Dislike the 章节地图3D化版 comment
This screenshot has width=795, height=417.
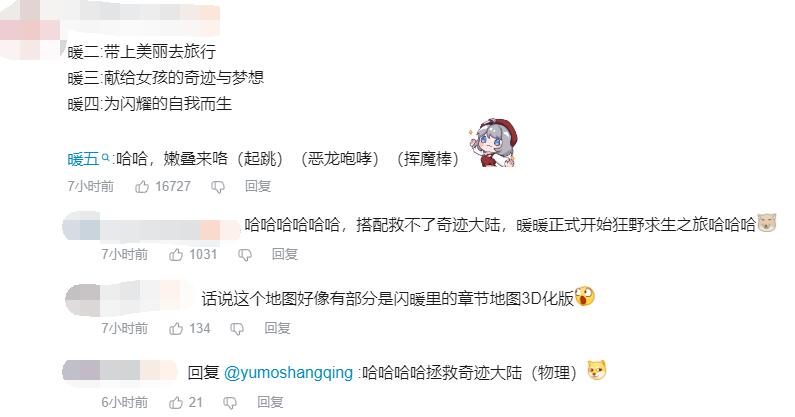pos(237,329)
